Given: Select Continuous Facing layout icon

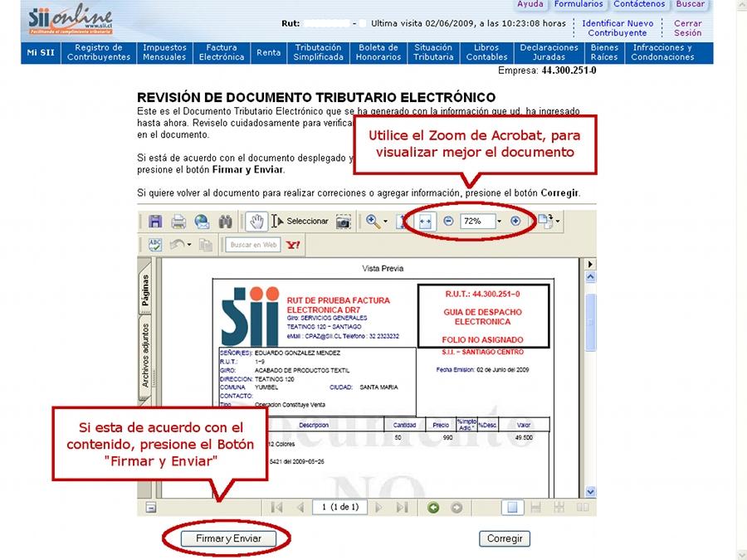Looking at the screenshot, I should click(559, 508).
